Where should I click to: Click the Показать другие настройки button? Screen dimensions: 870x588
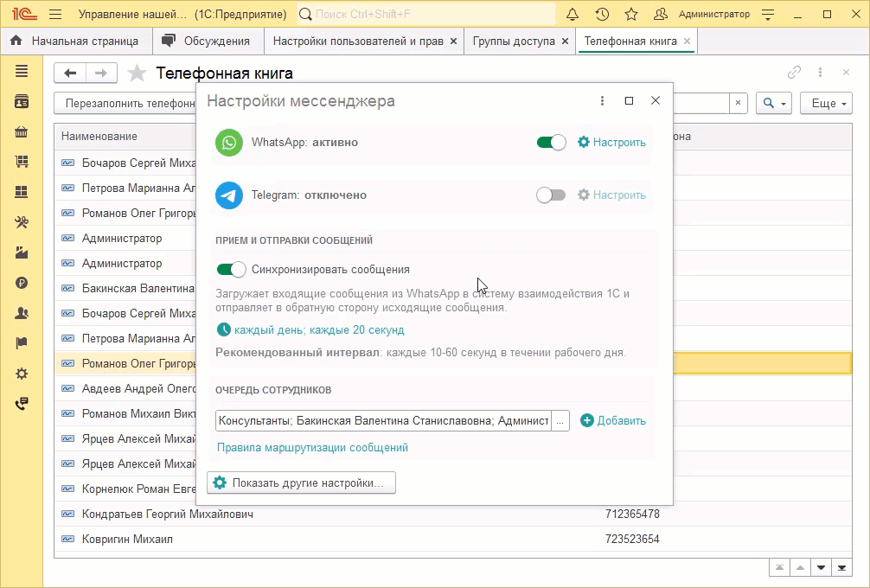[x=302, y=483]
